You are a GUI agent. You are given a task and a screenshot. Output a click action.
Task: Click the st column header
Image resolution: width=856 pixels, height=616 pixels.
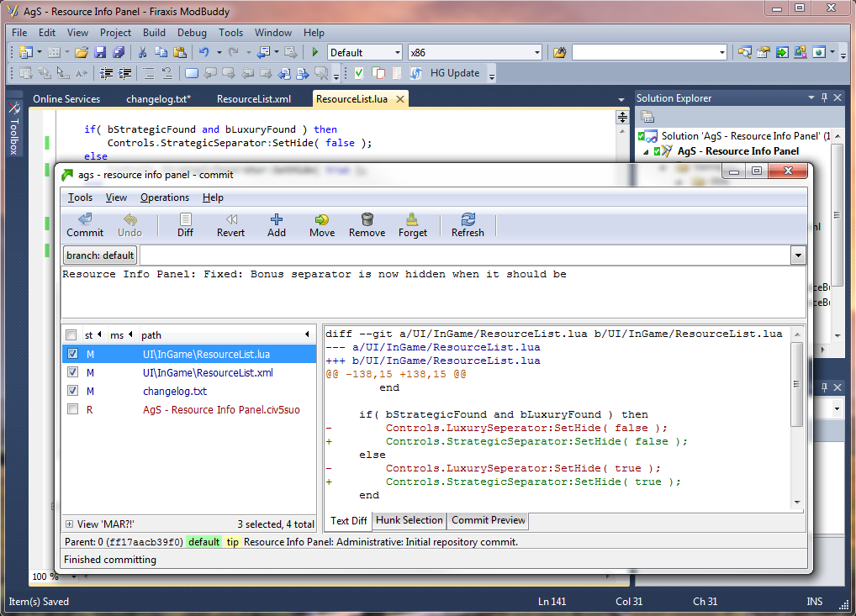pyautogui.click(x=93, y=335)
